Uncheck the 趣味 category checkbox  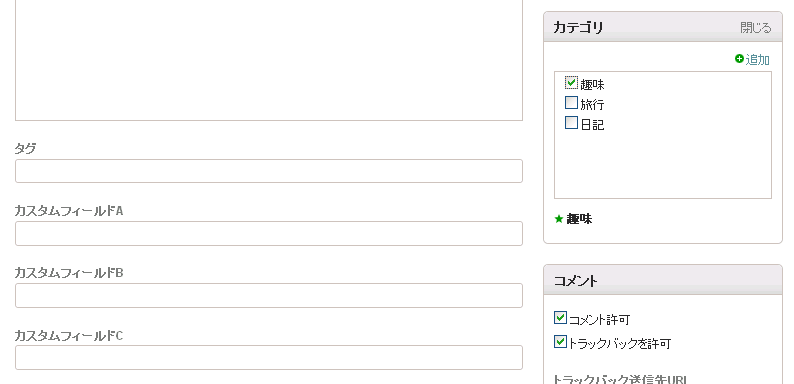[571, 82]
